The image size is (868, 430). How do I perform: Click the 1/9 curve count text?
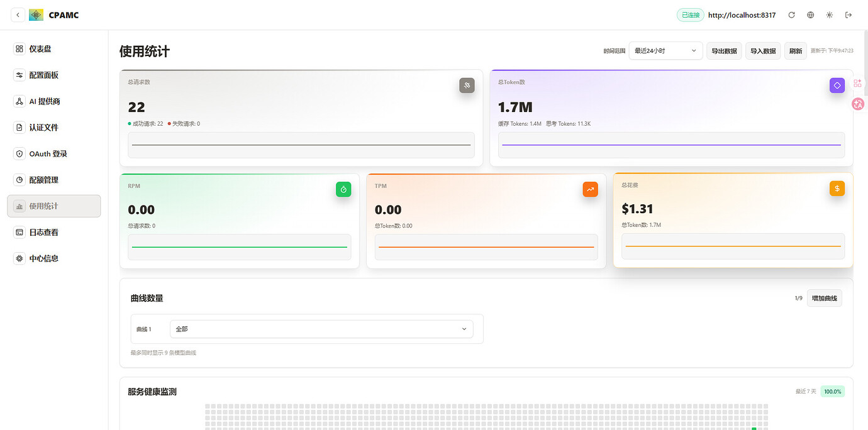(799, 298)
